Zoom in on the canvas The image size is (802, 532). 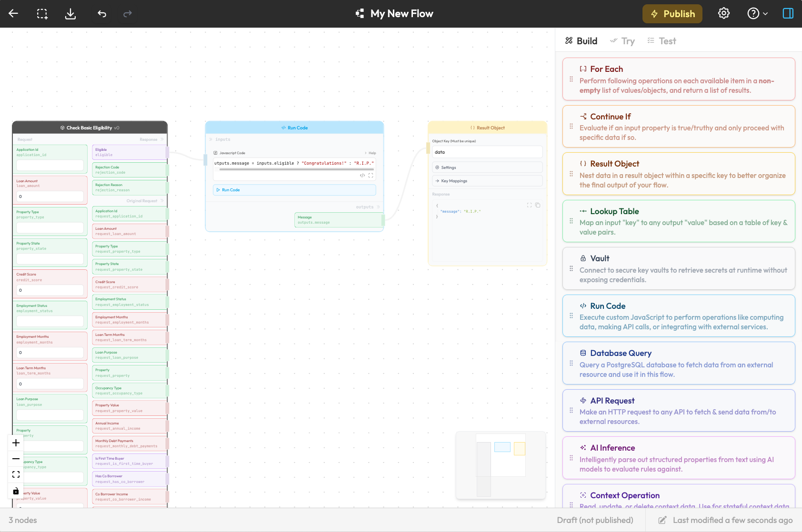click(16, 443)
